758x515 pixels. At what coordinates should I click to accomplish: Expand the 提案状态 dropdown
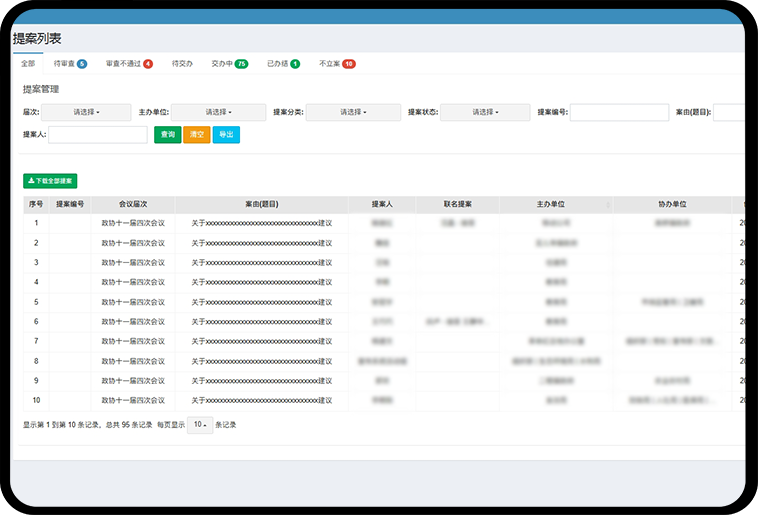[x=485, y=112]
